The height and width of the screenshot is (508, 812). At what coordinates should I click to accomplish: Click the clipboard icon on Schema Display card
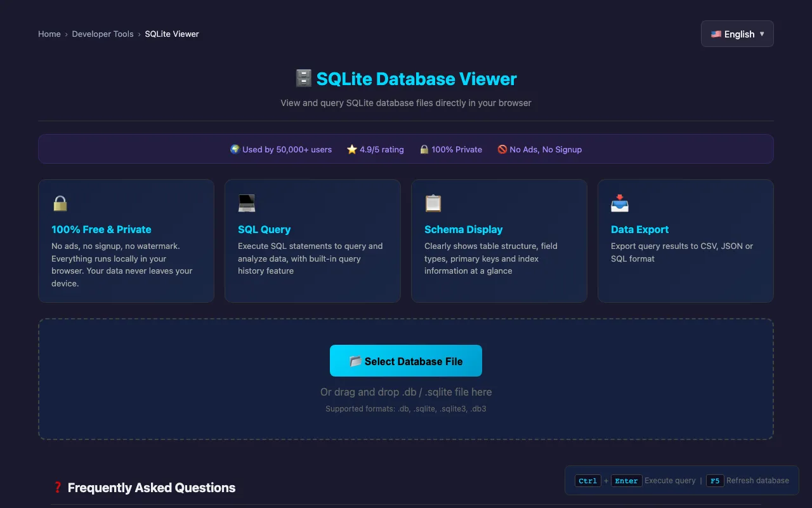[433, 203]
